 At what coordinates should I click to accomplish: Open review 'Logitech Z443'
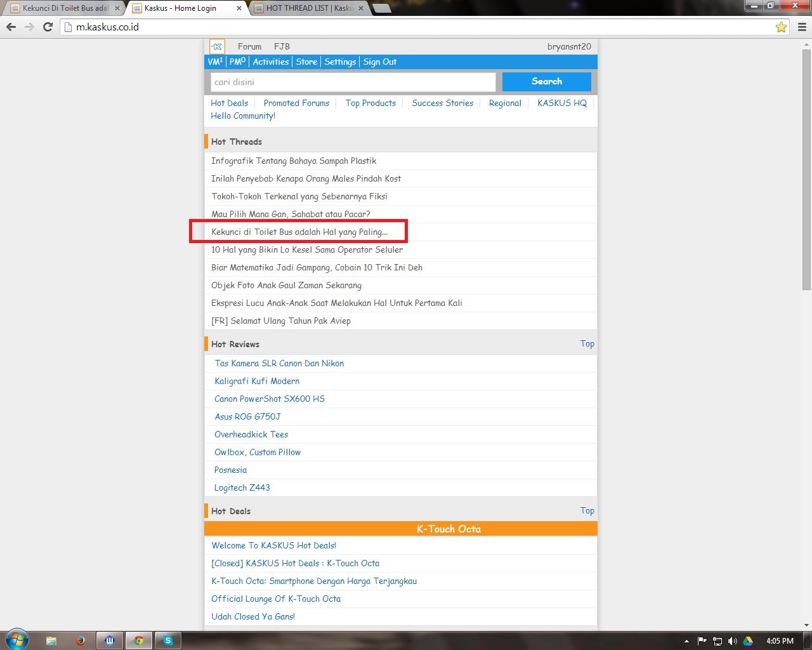point(242,487)
